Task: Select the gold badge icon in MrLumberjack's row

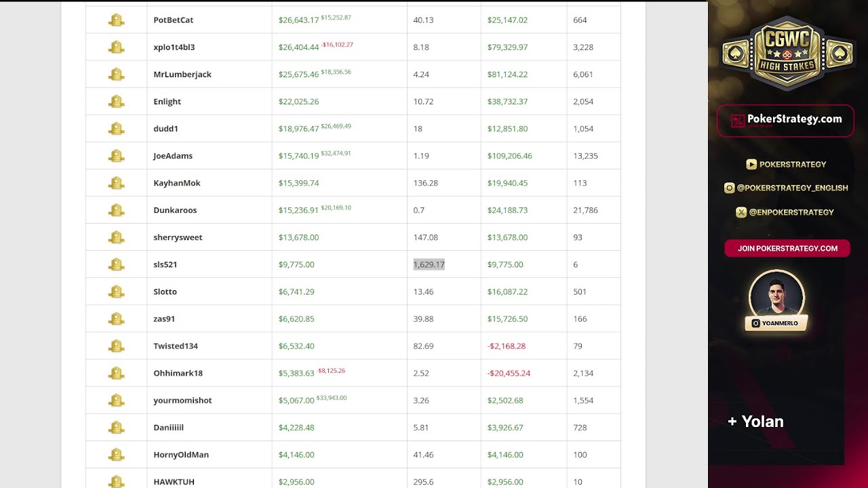Action: pyautogui.click(x=117, y=75)
